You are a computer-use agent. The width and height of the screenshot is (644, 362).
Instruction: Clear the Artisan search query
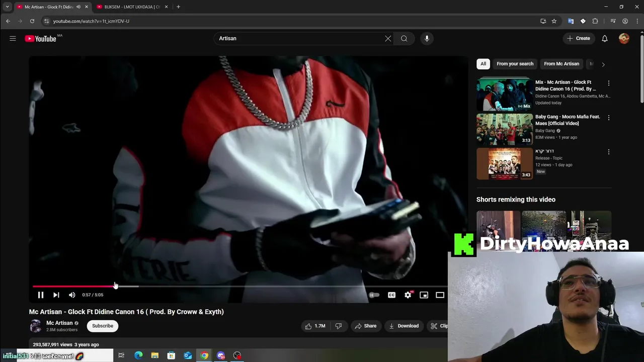tap(388, 38)
